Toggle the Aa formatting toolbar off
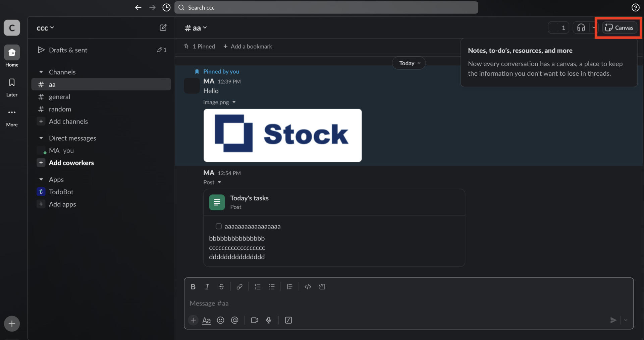Screen dimensions: 644x340 point(206,320)
